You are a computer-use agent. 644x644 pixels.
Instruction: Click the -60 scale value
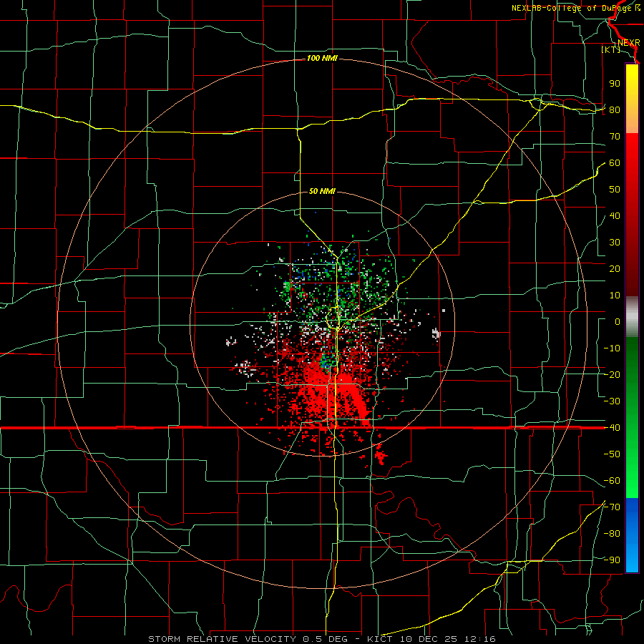(612, 481)
